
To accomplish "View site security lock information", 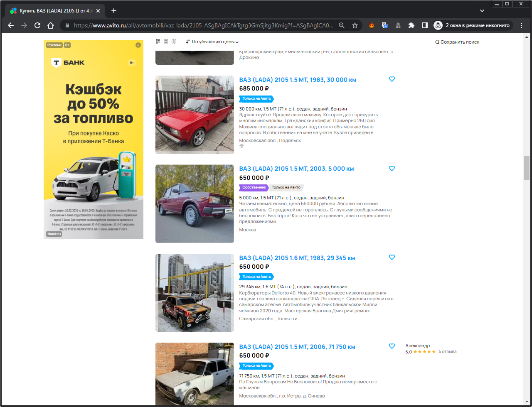I will (67, 25).
